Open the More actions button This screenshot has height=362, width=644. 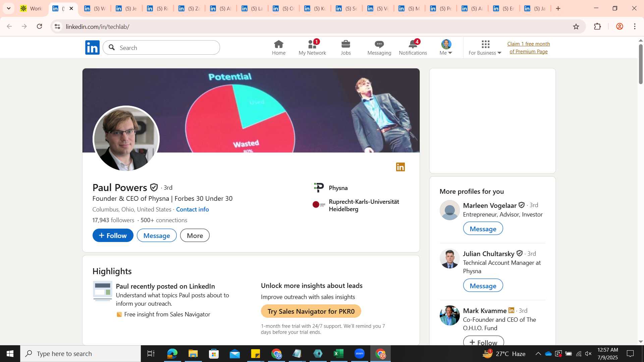pos(195,236)
